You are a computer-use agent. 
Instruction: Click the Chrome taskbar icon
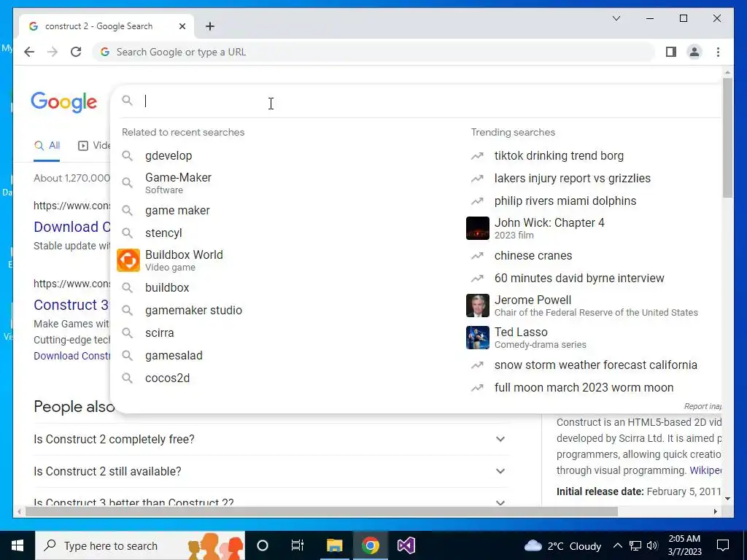370,545
